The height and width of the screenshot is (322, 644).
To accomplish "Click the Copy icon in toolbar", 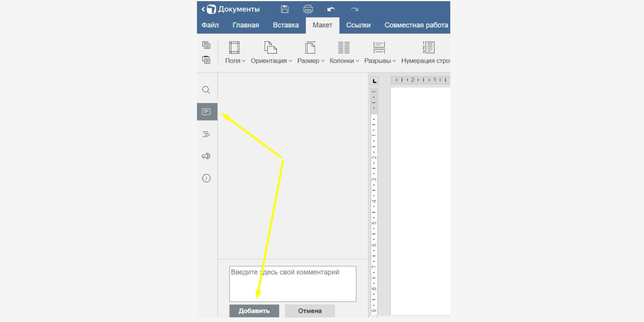I will coord(206,45).
